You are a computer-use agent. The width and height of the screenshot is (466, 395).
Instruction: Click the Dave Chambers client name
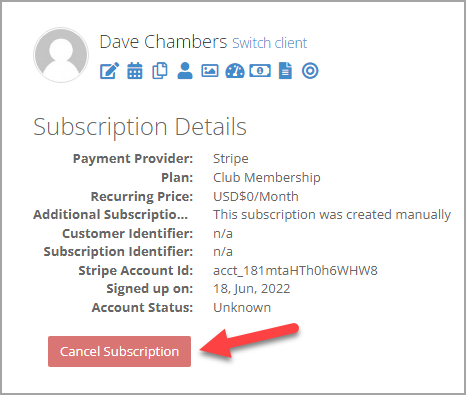pos(163,42)
